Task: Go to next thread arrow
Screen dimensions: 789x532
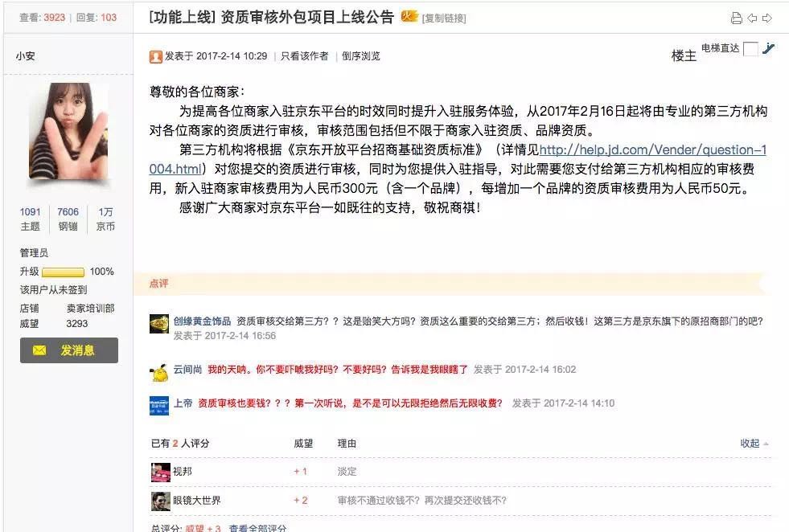Action: pos(767,18)
